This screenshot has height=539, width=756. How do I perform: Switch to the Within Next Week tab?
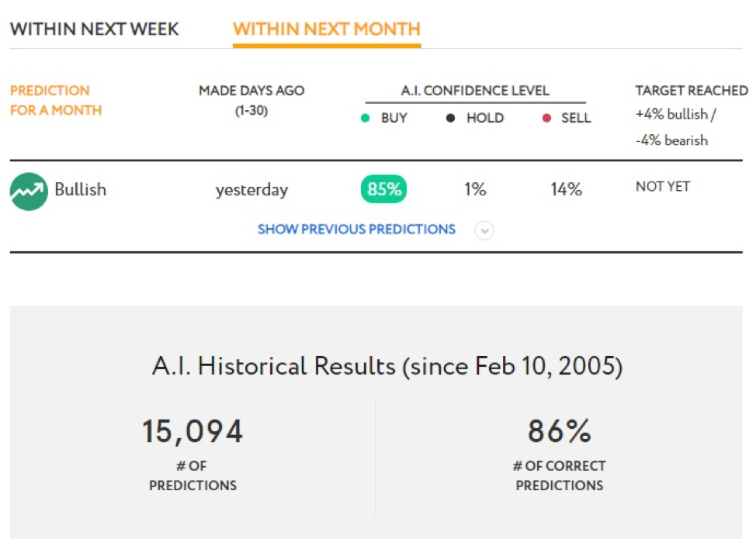click(x=95, y=29)
